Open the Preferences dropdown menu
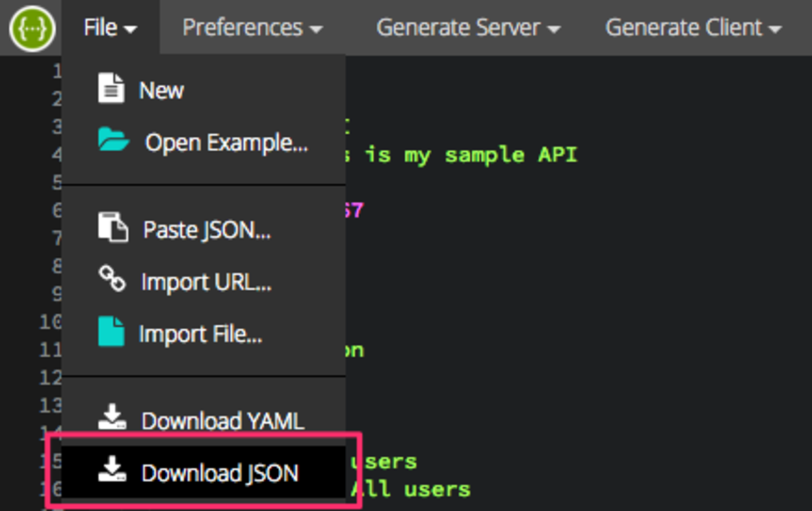Viewport: 812px width, 511px height. 253,27
